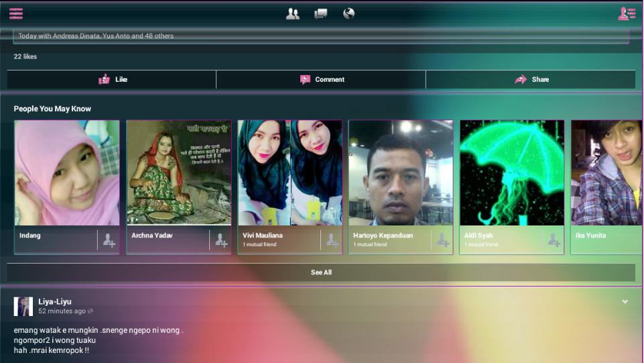Open Liya-Liyu's avatar thumbnail
This screenshot has height=363, width=644.
(23, 306)
